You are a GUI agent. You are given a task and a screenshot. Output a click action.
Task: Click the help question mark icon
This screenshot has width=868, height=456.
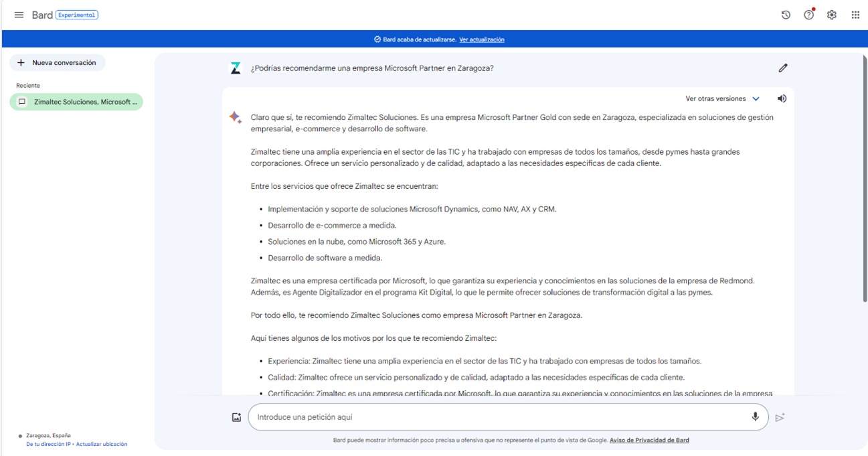point(808,15)
